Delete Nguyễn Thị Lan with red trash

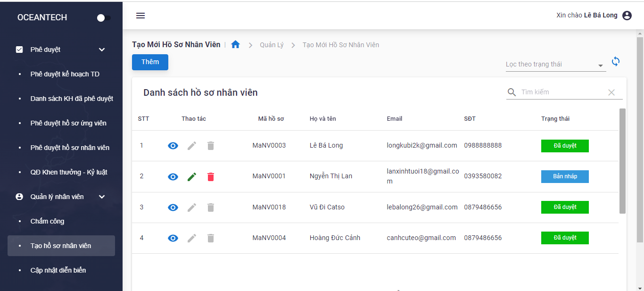coord(211,177)
